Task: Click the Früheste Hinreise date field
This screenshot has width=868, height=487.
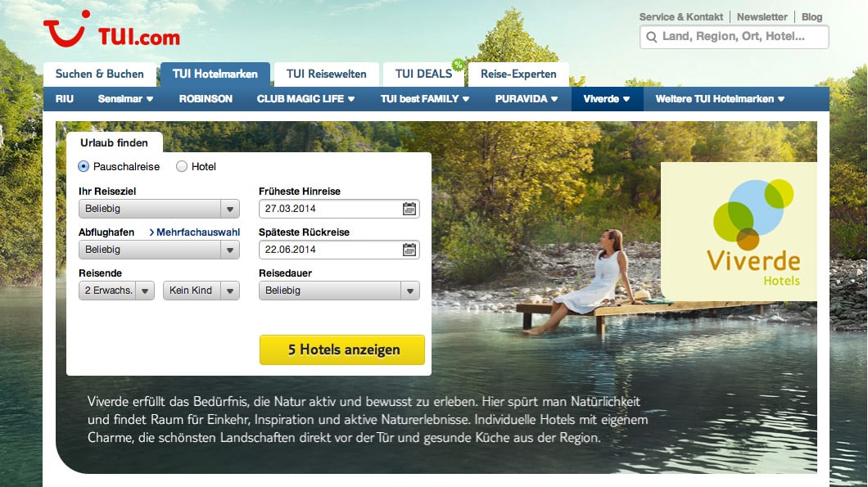Action: 339,209
